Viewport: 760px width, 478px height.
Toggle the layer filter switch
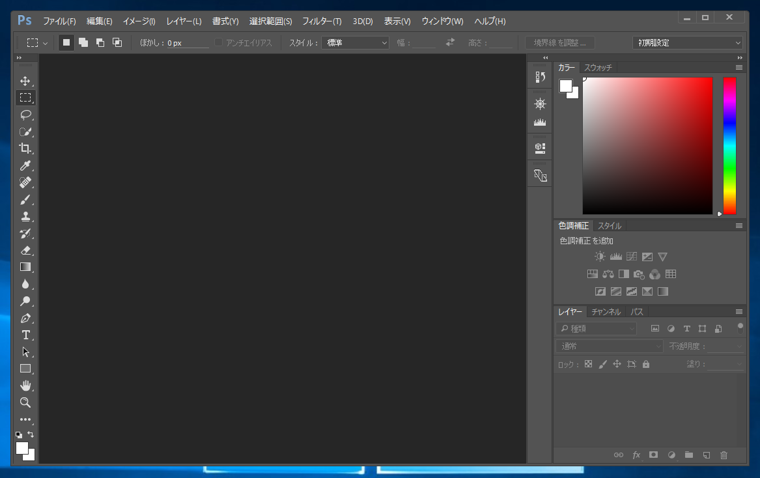740,328
